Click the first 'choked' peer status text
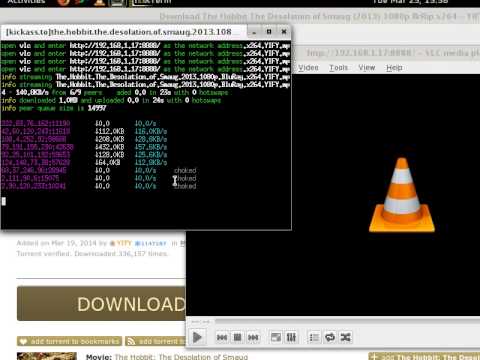The width and height of the screenshot is (480, 360). (x=185, y=170)
